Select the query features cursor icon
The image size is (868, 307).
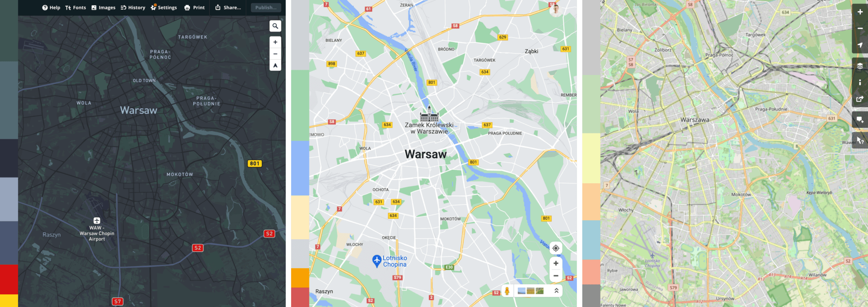pyautogui.click(x=860, y=140)
